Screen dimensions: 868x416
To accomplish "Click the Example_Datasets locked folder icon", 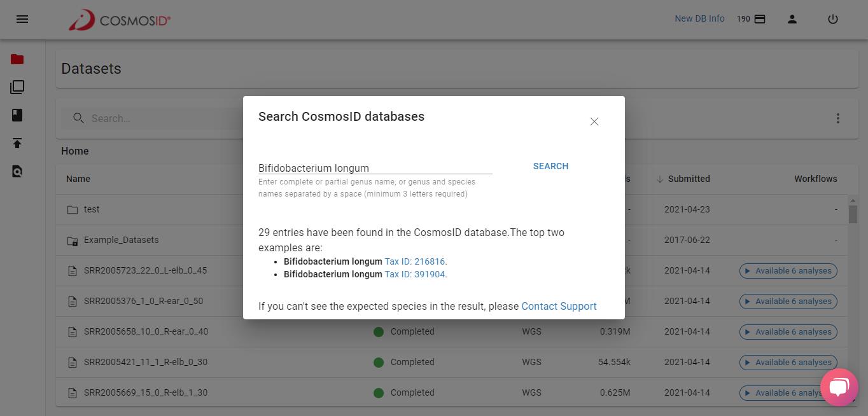I will pyautogui.click(x=73, y=240).
